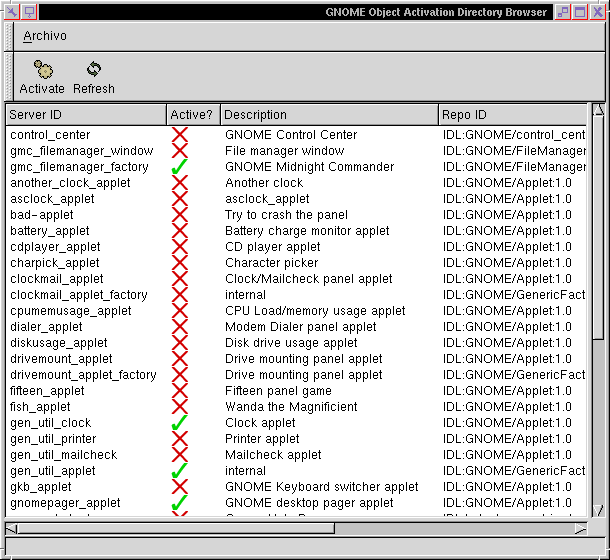Open the Archivo menu
The width and height of the screenshot is (610, 560).
coord(45,36)
